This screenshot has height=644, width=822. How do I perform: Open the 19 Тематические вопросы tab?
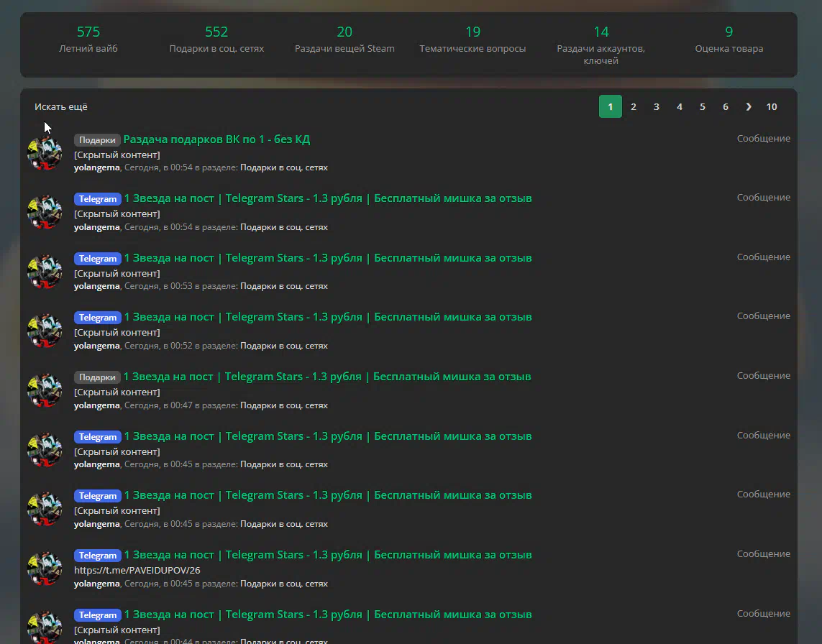472,40
